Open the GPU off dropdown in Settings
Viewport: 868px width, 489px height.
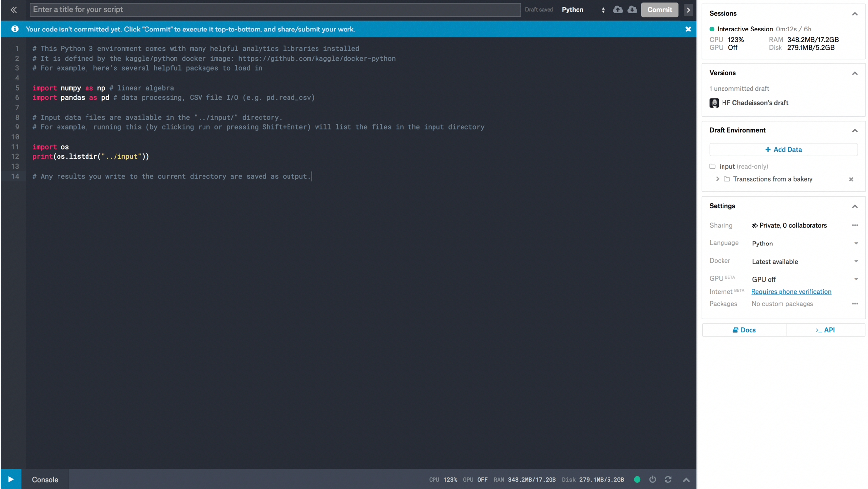(x=804, y=279)
